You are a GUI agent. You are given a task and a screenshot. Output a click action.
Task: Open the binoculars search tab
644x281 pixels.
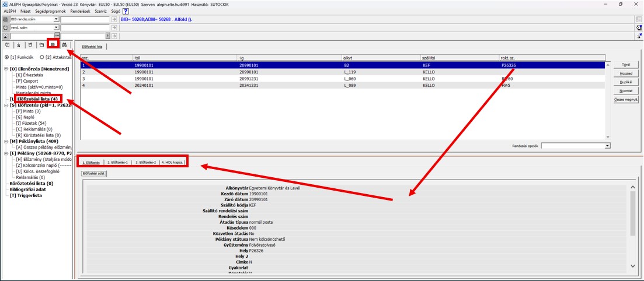[x=64, y=44]
